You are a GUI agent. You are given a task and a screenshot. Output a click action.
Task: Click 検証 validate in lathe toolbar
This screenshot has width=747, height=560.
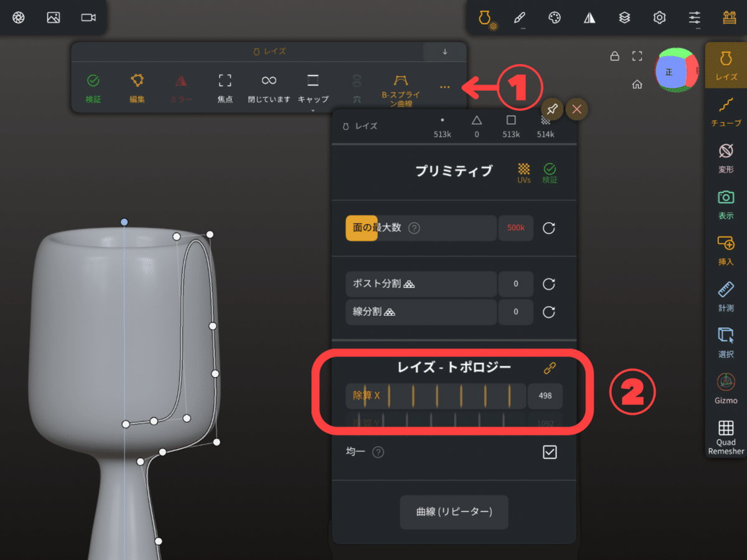93,88
